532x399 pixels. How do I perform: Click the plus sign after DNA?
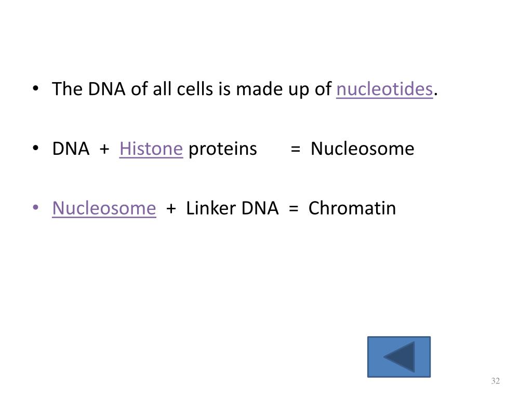[x=104, y=149]
